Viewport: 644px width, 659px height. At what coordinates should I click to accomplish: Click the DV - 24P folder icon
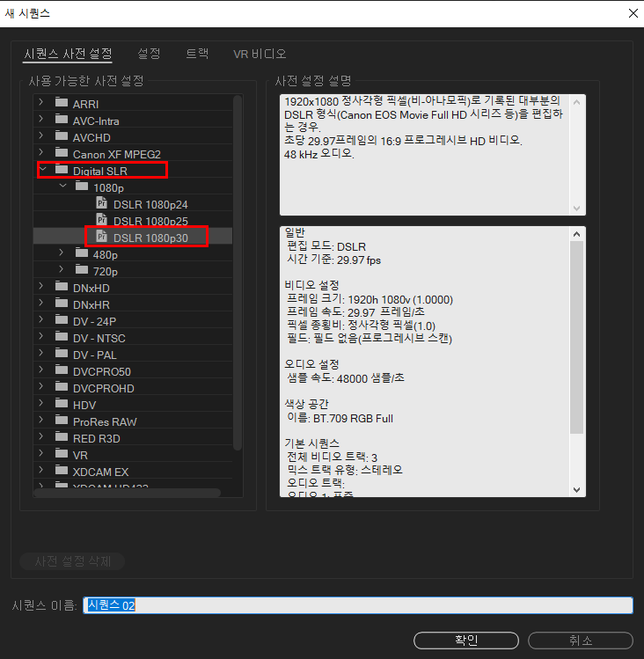click(x=62, y=319)
